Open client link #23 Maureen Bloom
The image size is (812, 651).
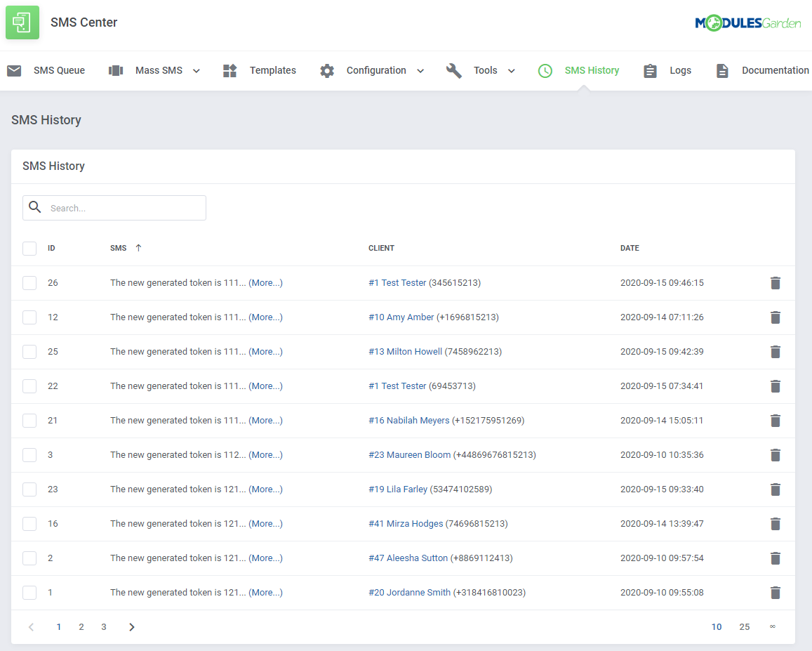point(410,454)
